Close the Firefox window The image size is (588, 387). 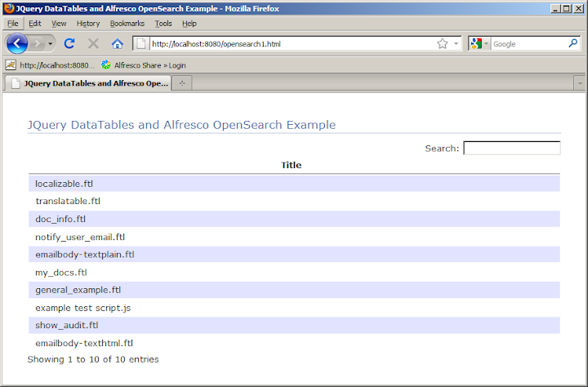[579, 9]
